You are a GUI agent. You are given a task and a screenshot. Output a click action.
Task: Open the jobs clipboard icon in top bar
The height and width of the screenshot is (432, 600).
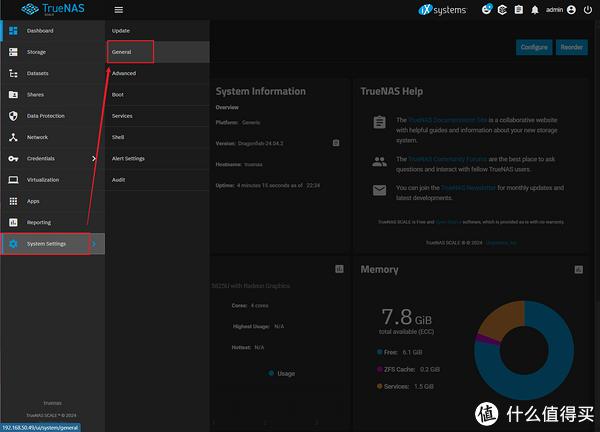pyautogui.click(x=518, y=10)
